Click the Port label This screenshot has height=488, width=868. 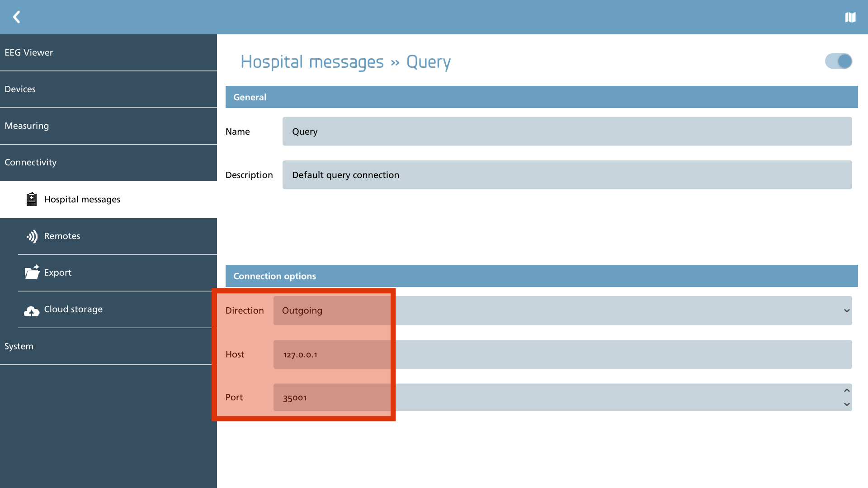[234, 397]
